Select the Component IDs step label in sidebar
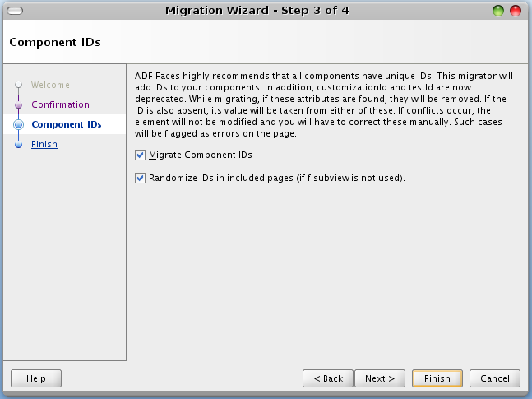Image resolution: width=532 pixels, height=399 pixels. coord(66,124)
